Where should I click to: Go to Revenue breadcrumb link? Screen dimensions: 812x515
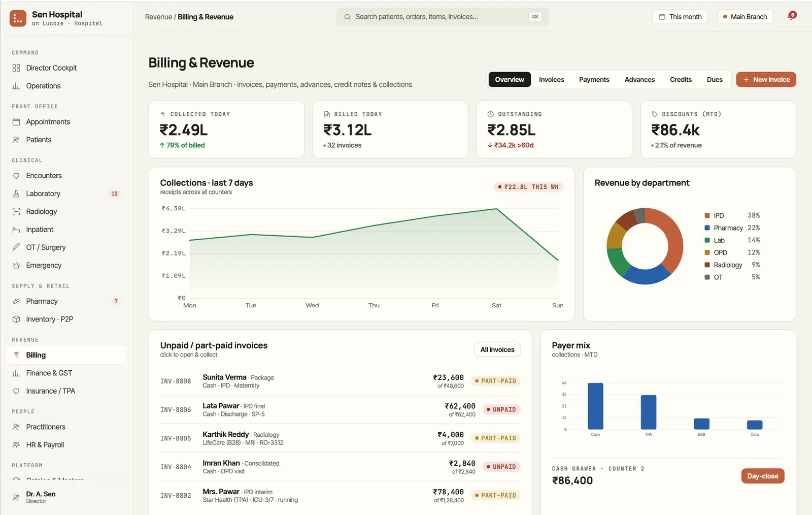pos(159,17)
